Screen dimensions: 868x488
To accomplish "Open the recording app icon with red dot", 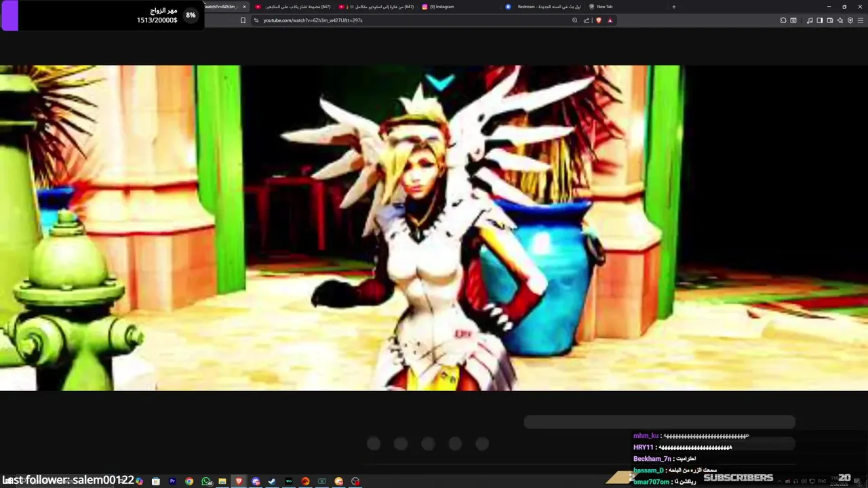I will pos(355,481).
